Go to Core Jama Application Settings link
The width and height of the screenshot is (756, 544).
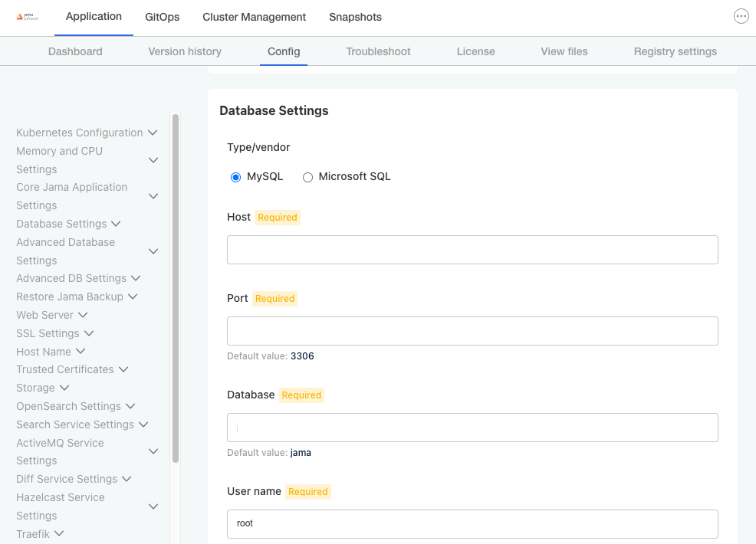click(72, 196)
